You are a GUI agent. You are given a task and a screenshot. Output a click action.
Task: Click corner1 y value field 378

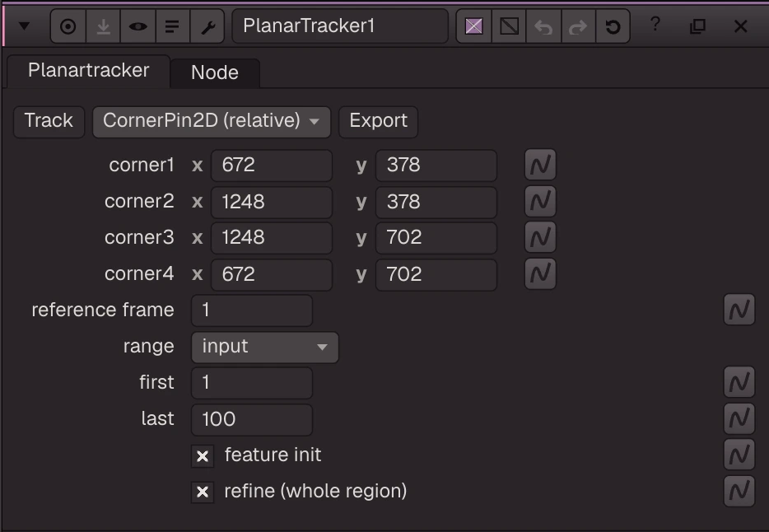pyautogui.click(x=436, y=166)
